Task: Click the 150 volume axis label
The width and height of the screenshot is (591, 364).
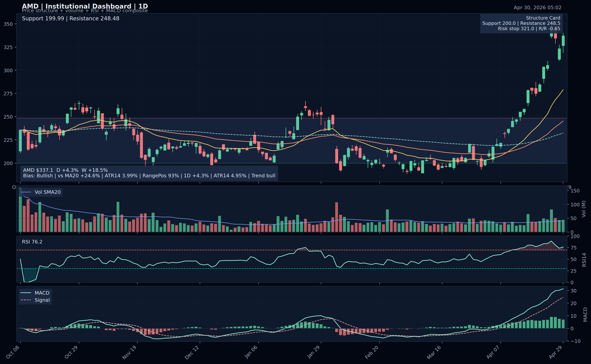Action: pos(574,191)
